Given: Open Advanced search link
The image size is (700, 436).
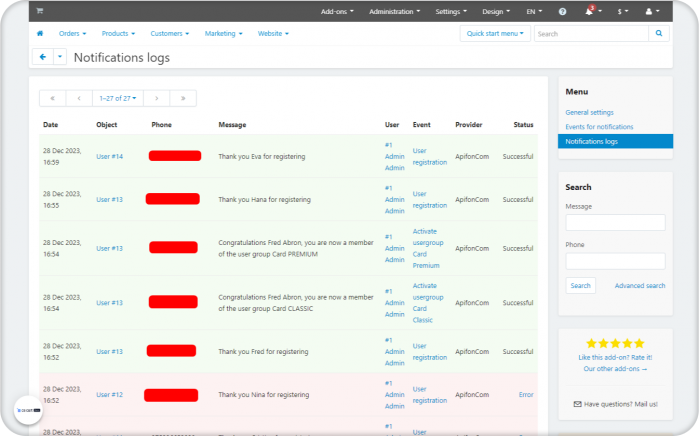Looking at the screenshot, I should tap(640, 286).
